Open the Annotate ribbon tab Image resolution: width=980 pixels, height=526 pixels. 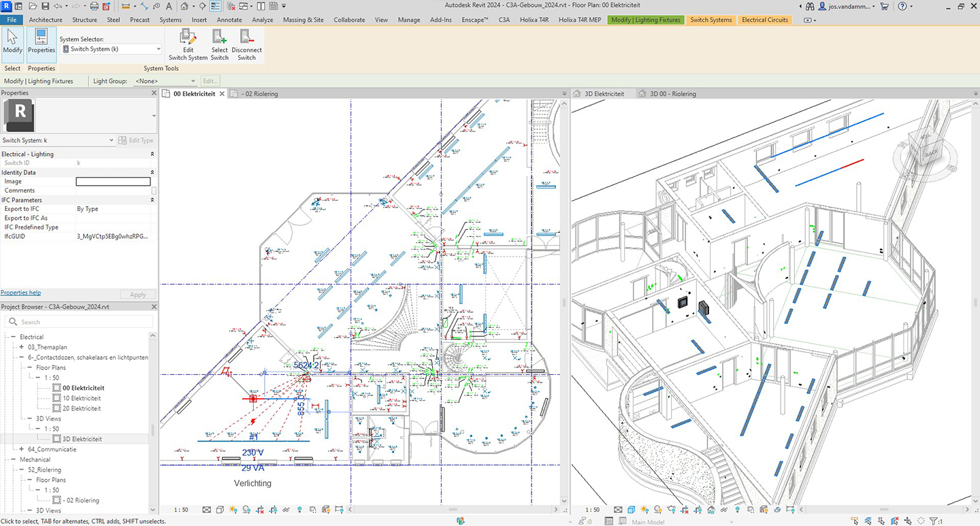pyautogui.click(x=229, y=20)
